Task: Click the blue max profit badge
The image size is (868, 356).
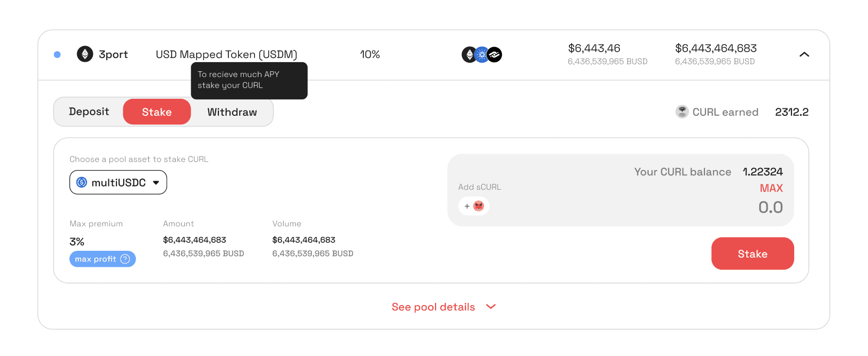Action: pos(96,259)
